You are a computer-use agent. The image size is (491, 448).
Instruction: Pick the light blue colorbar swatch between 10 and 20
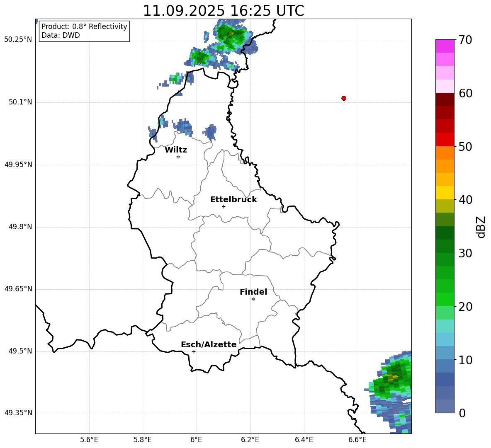point(445,339)
